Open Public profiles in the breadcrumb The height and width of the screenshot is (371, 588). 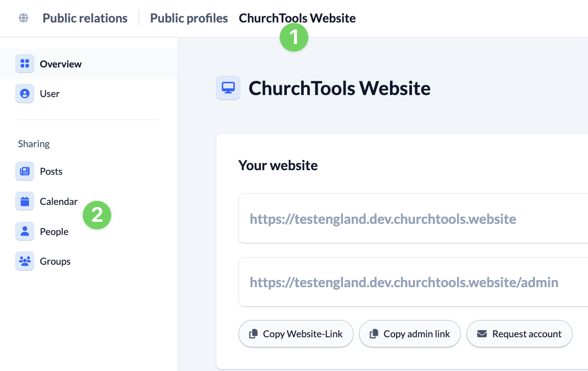coord(189,18)
